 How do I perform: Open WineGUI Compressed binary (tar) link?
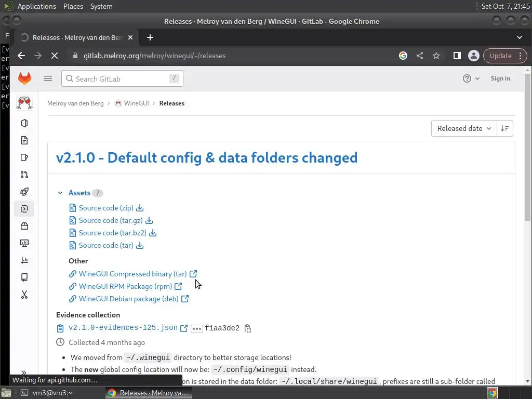(132, 274)
